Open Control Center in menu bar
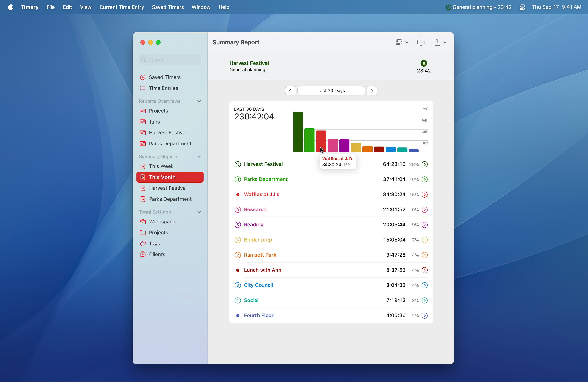 click(x=522, y=7)
